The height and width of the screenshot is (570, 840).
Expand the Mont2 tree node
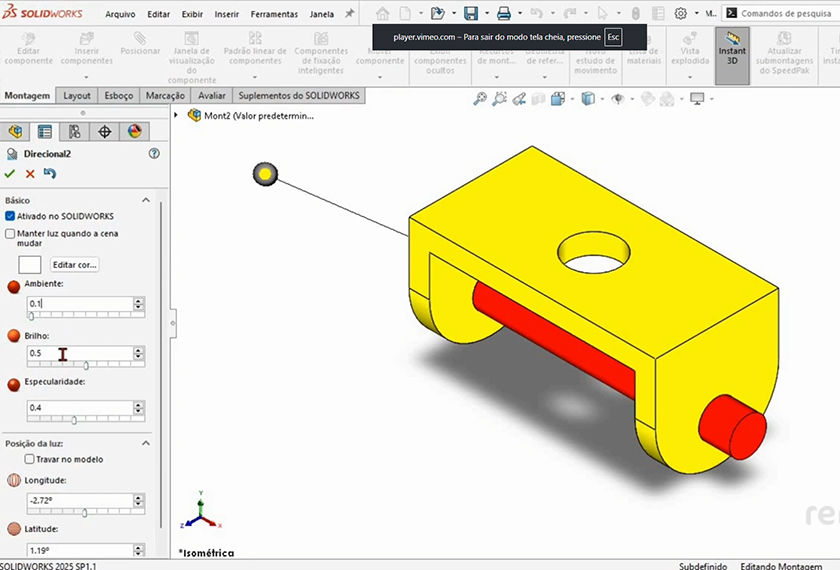177,115
